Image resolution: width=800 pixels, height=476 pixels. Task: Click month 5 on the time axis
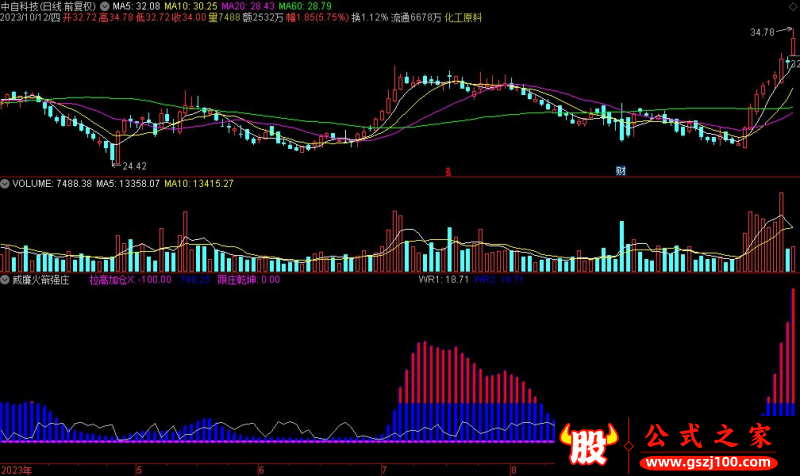point(139,470)
